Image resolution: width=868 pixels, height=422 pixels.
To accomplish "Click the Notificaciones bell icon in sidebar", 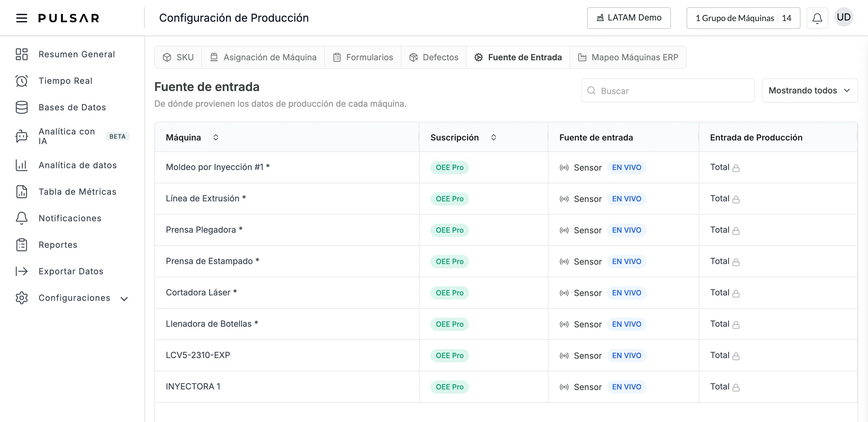I will coord(22,218).
